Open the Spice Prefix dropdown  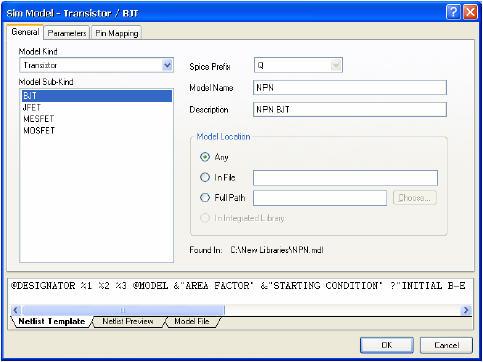coord(336,65)
